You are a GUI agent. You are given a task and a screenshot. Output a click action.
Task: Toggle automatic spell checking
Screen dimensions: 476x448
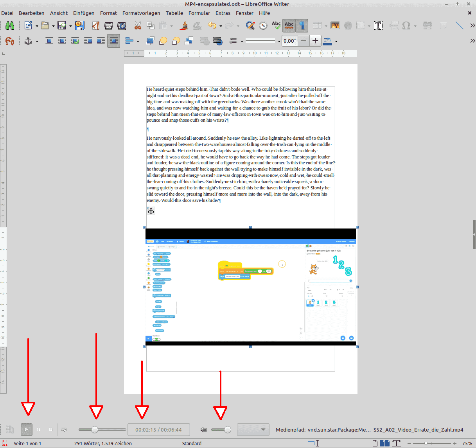(289, 26)
